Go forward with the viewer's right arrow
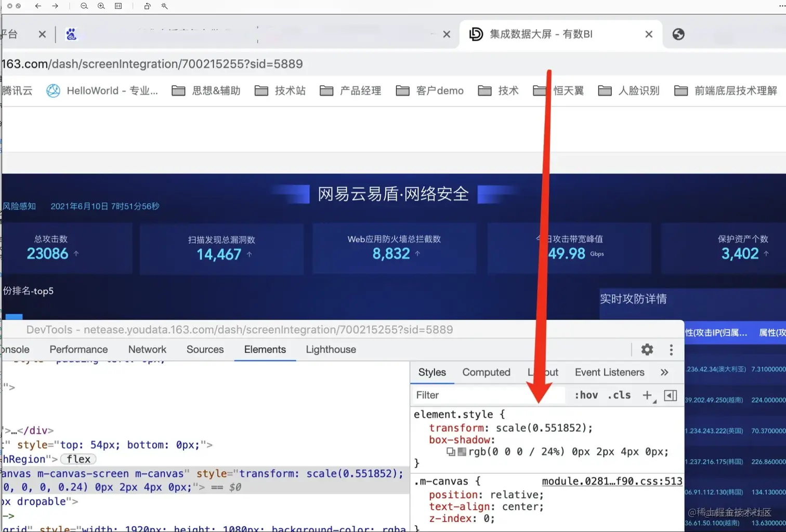Image resolution: width=786 pixels, height=532 pixels. click(x=55, y=6)
